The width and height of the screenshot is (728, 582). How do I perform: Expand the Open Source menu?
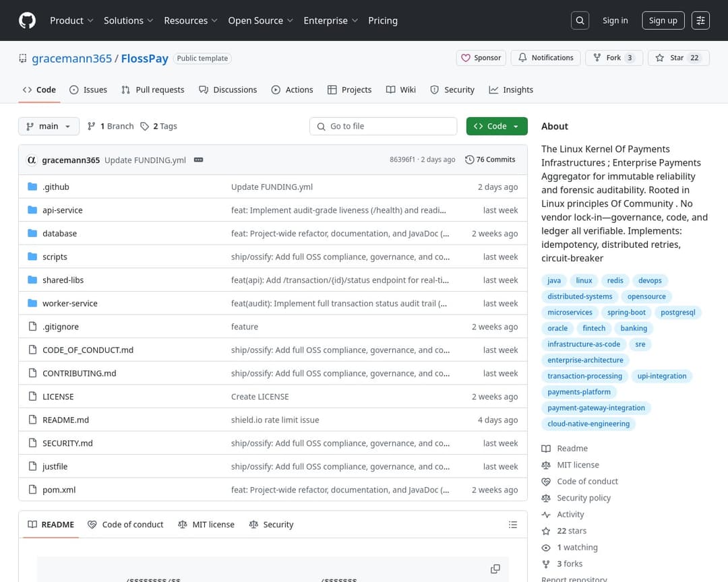pyautogui.click(x=260, y=20)
